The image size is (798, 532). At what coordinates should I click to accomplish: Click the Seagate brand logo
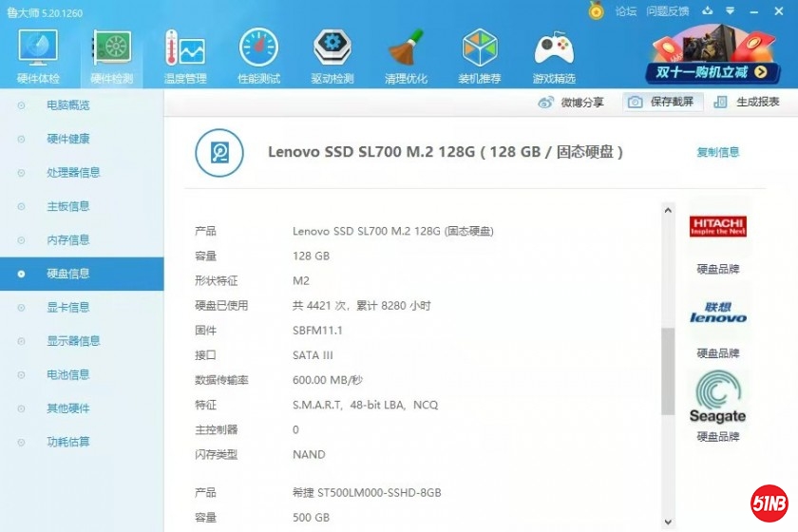[717, 397]
